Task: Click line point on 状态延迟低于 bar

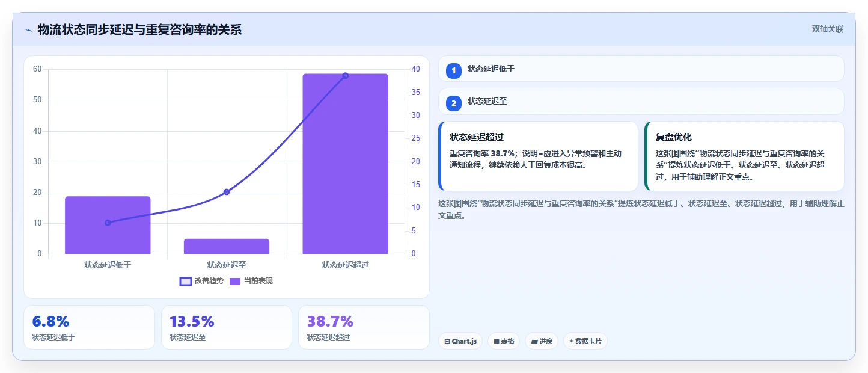Action: coord(108,223)
